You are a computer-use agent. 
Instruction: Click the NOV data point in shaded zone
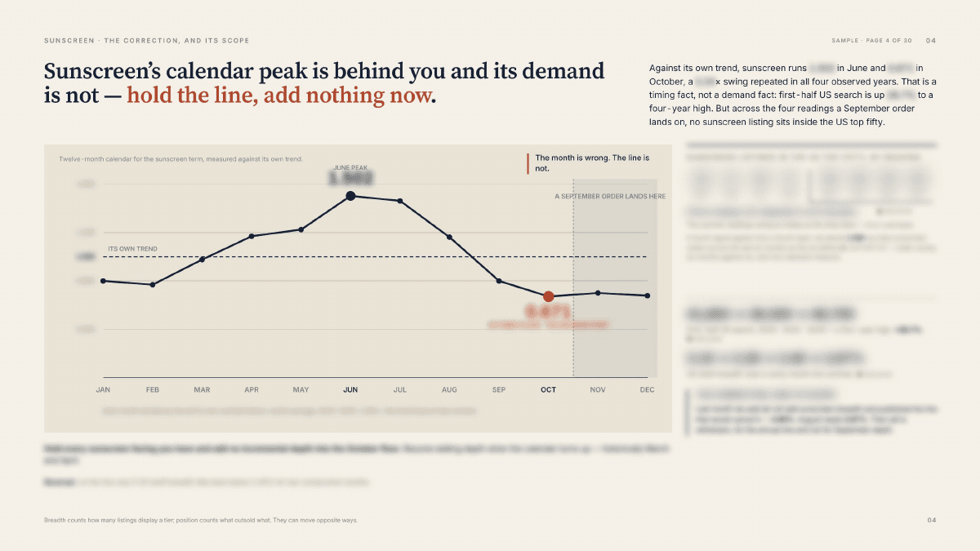coord(598,293)
